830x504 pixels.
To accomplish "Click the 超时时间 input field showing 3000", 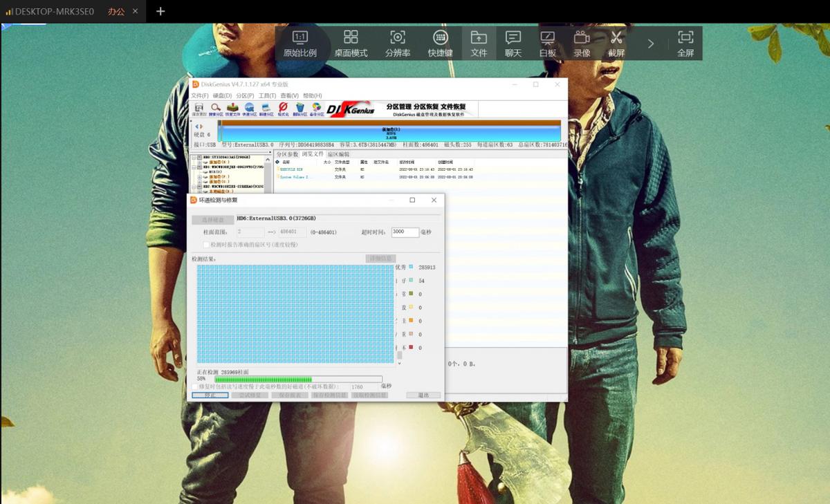I will coord(405,232).
